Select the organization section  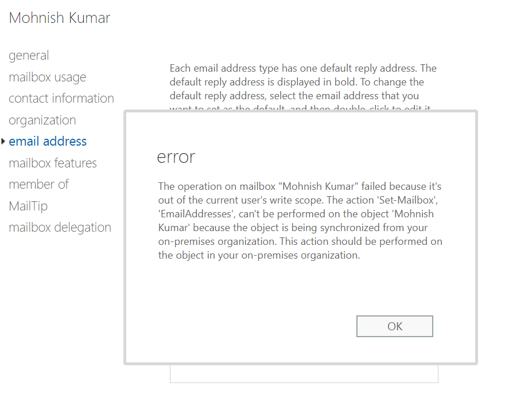click(x=42, y=120)
